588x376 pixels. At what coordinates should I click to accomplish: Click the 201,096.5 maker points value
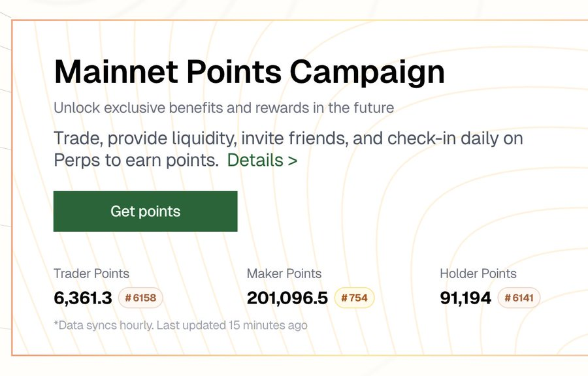pos(287,298)
